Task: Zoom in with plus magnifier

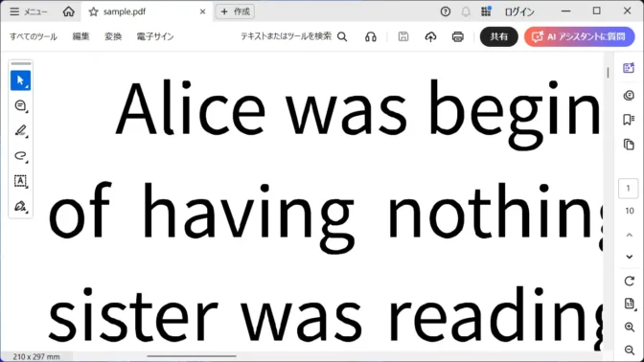Action: [630, 328]
